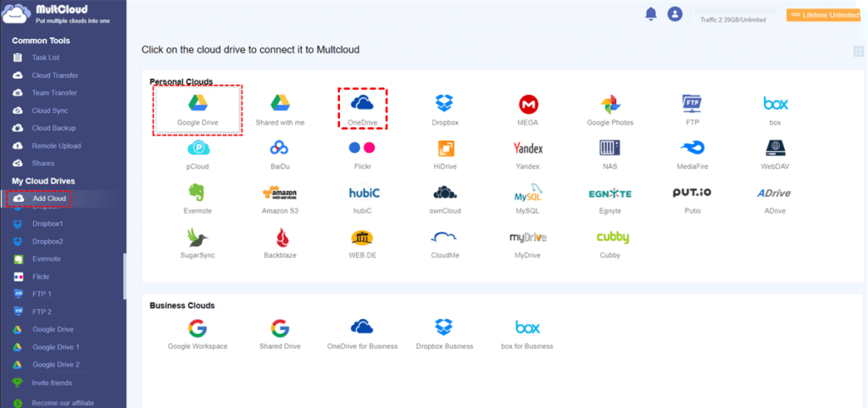The image size is (868, 408).
Task: Add an FTP cloud connection
Action: (x=693, y=110)
